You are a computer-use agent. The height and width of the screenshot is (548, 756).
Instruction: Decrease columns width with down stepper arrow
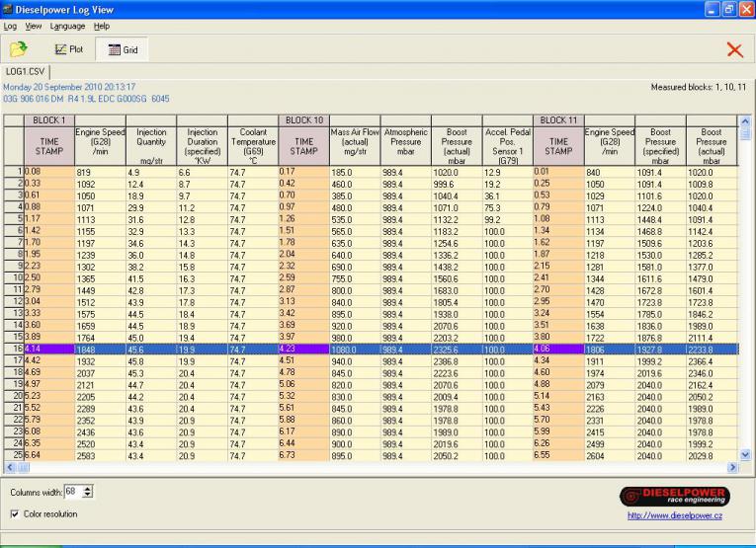coord(87,495)
